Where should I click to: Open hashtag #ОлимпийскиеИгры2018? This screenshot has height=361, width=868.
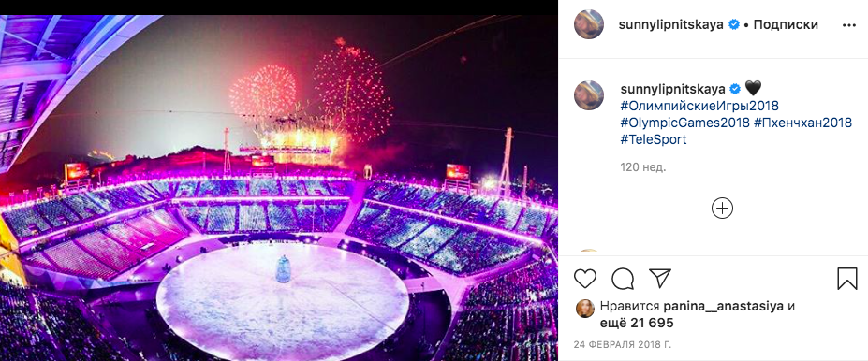[692, 105]
